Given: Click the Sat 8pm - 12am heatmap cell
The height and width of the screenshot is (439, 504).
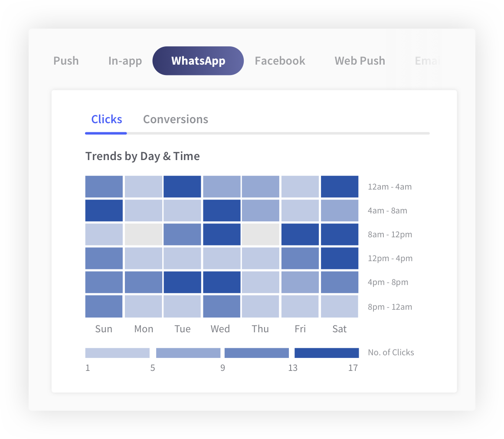Looking at the screenshot, I should 340,306.
